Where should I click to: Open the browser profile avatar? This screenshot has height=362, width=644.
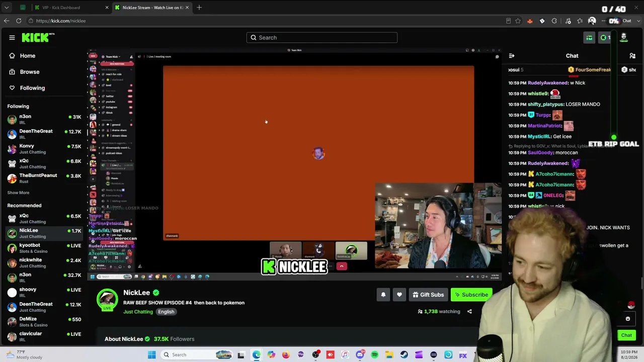pyautogui.click(x=592, y=21)
